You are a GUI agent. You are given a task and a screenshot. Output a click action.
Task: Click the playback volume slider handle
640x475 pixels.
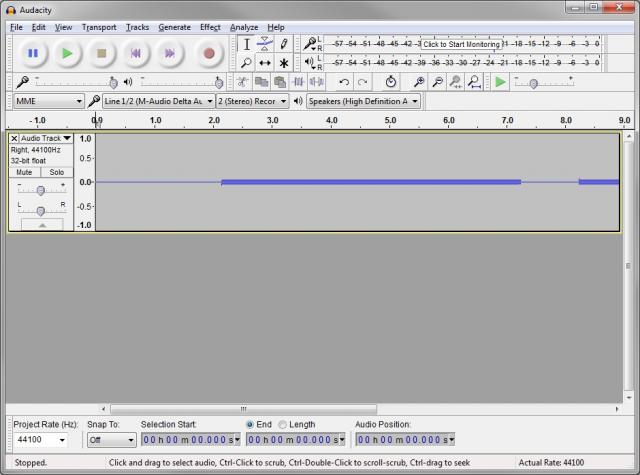(x=219, y=83)
